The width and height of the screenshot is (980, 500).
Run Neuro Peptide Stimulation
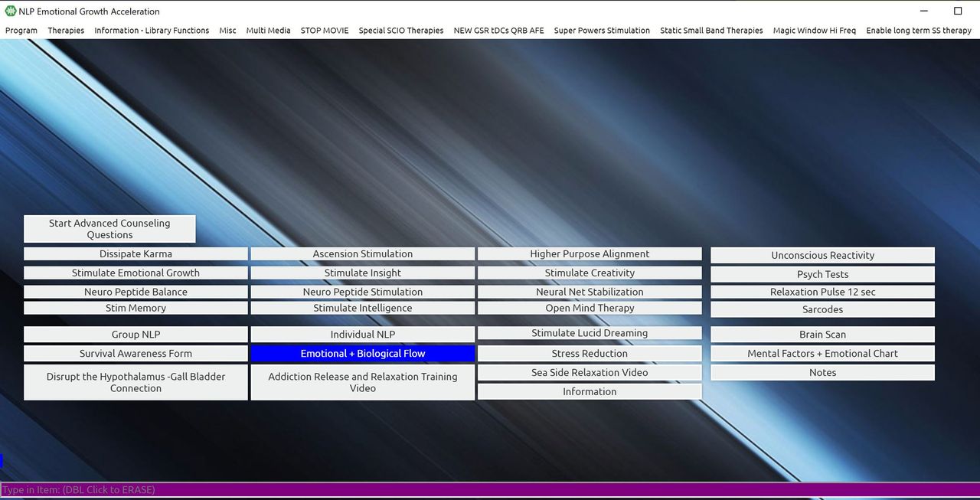click(362, 292)
